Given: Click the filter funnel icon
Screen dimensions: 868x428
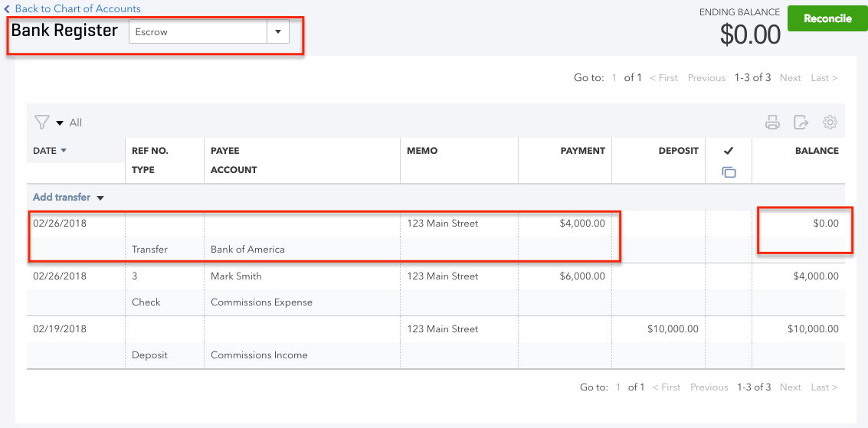Looking at the screenshot, I should click(x=41, y=123).
